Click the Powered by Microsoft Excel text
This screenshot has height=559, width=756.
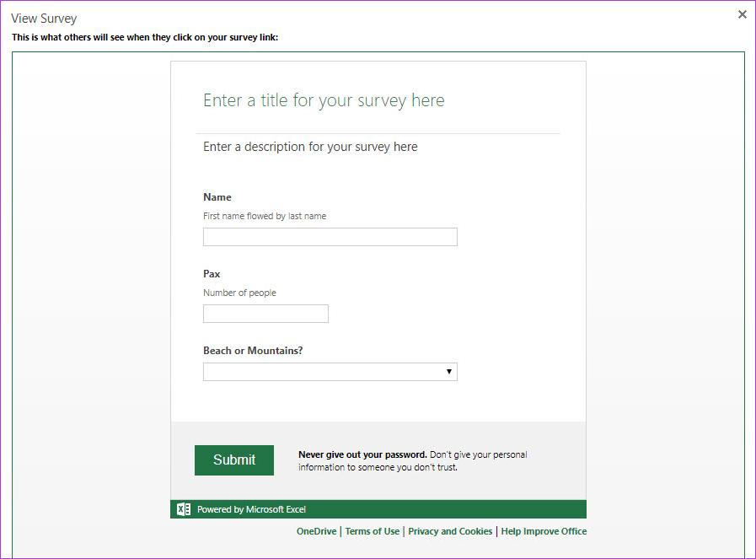pyautogui.click(x=251, y=509)
